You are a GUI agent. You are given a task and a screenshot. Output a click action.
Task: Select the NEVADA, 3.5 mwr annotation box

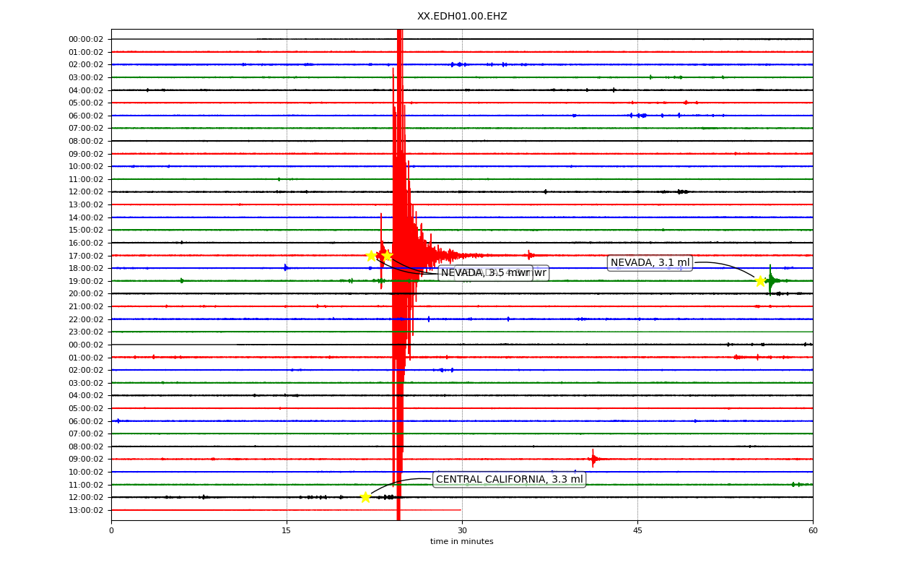pyautogui.click(x=485, y=273)
